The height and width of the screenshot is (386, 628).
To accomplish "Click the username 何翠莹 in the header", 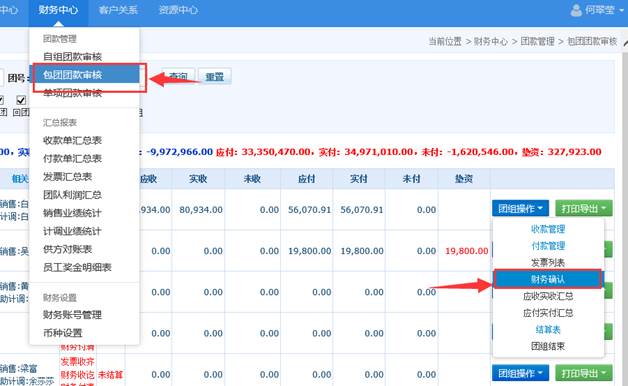I will 600,10.
